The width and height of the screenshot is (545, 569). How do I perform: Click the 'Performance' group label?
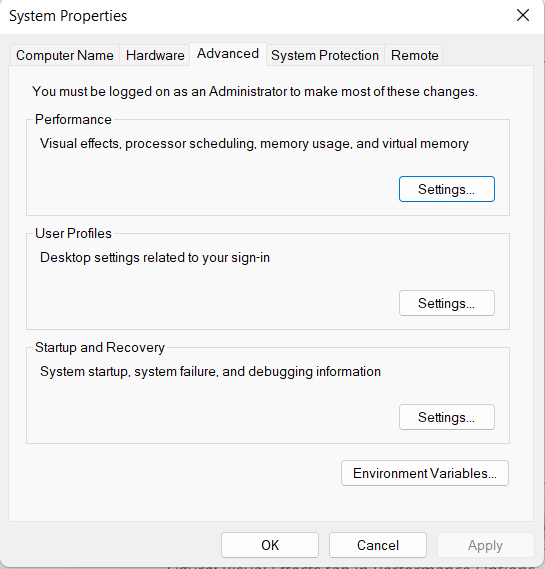tap(73, 119)
